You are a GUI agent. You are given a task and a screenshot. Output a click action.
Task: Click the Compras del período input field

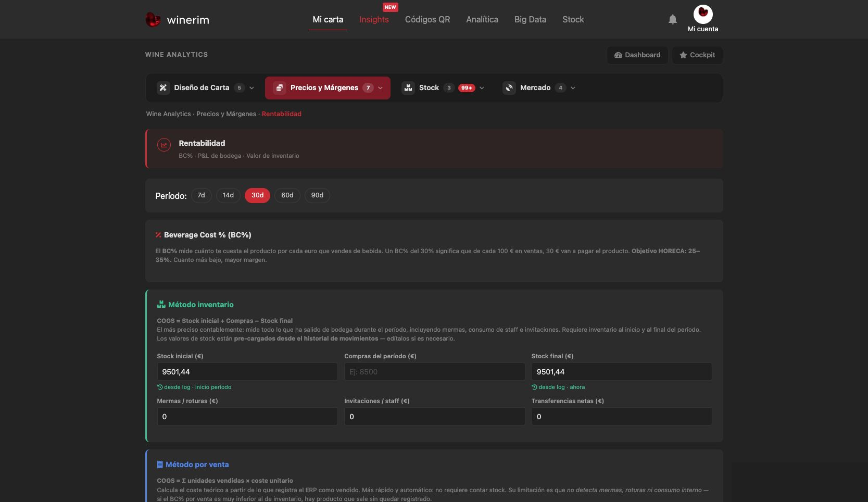tap(435, 372)
